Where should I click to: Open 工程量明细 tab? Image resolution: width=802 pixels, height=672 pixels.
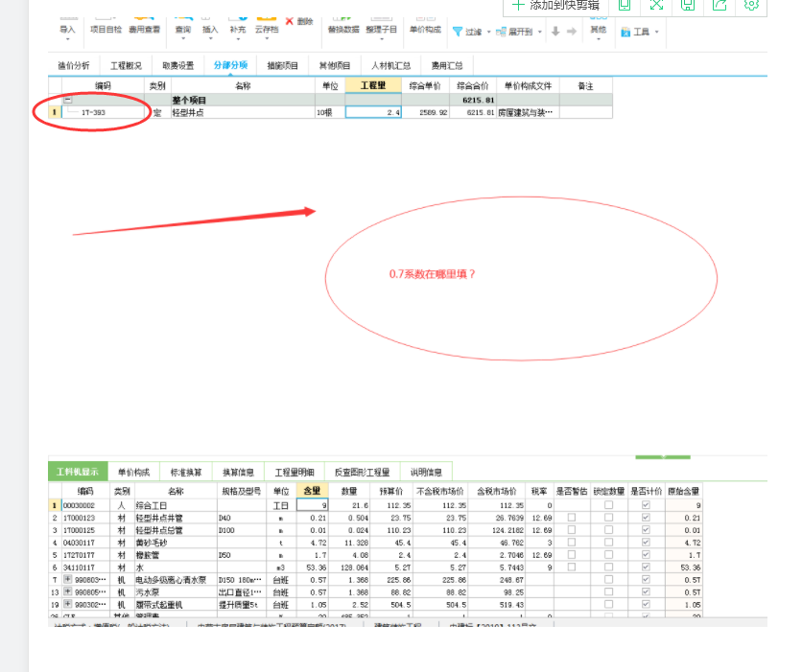[x=295, y=473]
